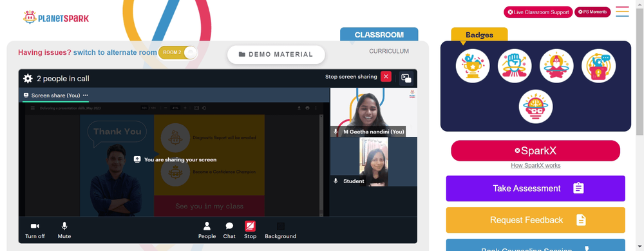Open How SparkX works link
The height and width of the screenshot is (251, 644).
pos(536,165)
